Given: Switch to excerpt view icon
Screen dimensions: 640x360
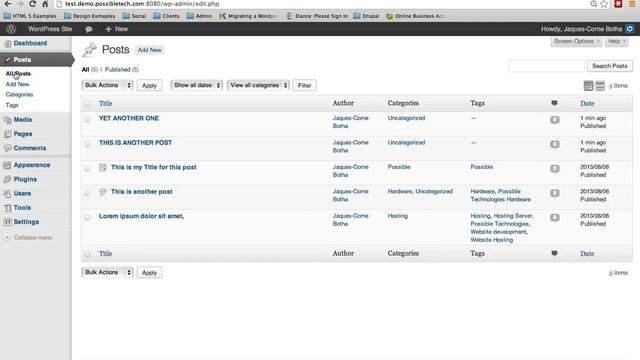Looking at the screenshot, I should click(600, 86).
